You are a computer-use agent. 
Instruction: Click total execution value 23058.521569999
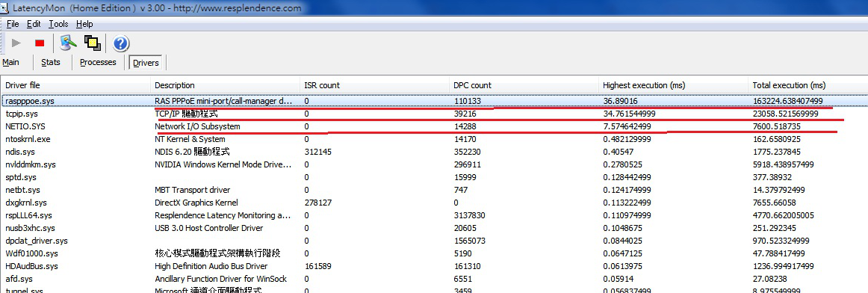pos(786,114)
